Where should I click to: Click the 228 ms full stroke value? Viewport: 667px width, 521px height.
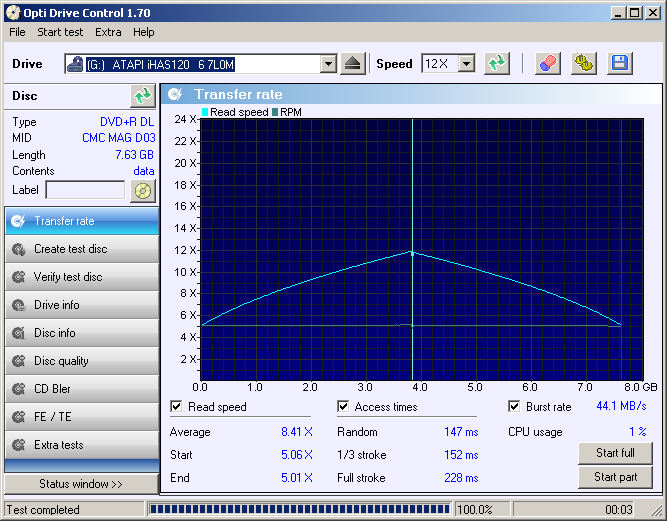tap(462, 478)
